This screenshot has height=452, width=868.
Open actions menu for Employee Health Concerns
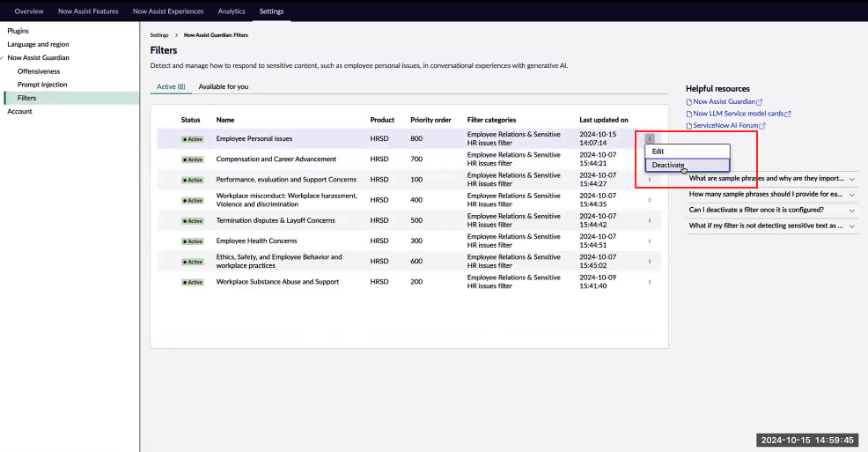(650, 241)
